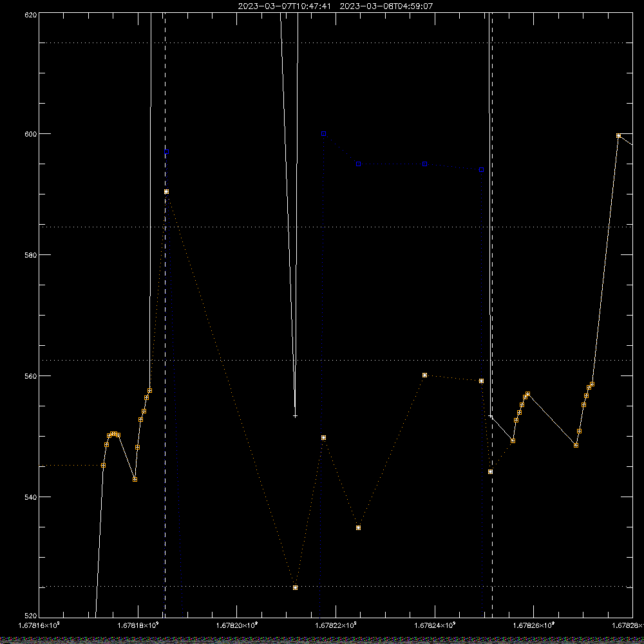The width and height of the screenshot is (644, 644).
Task: Select the orange peak point near 590
Action: pyautogui.click(x=166, y=192)
